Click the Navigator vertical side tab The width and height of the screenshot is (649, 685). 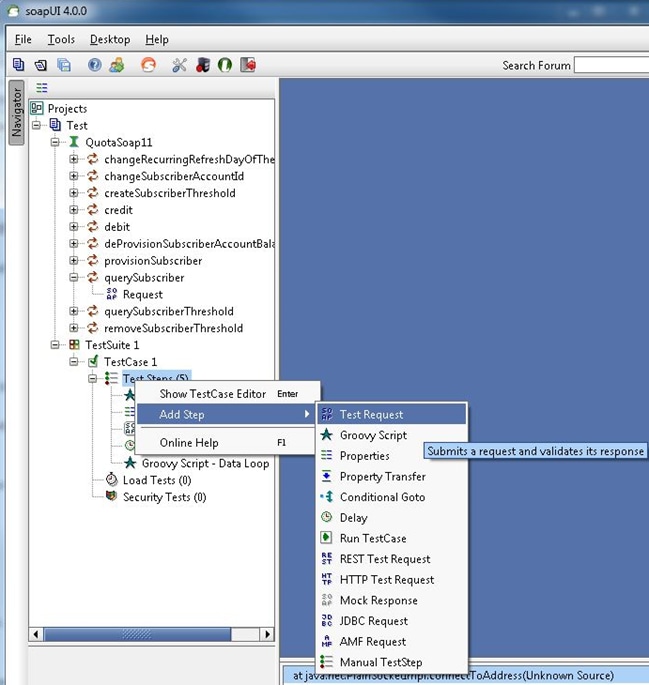point(17,112)
